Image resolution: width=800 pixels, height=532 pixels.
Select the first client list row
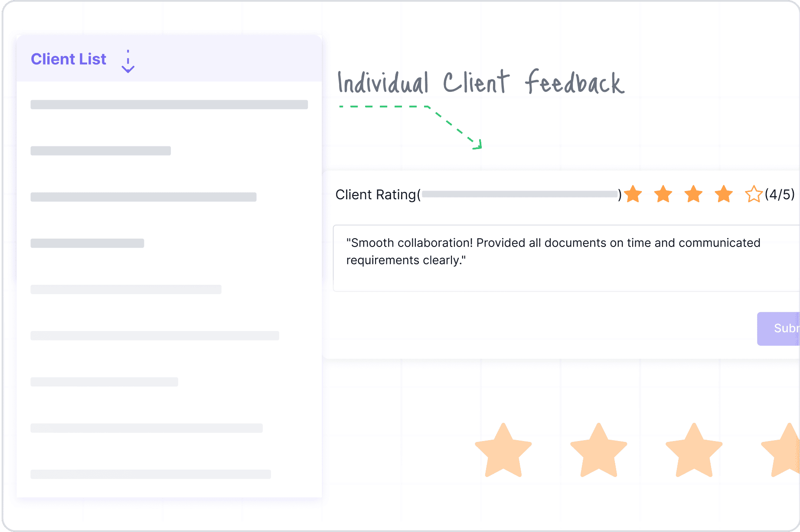click(169, 104)
